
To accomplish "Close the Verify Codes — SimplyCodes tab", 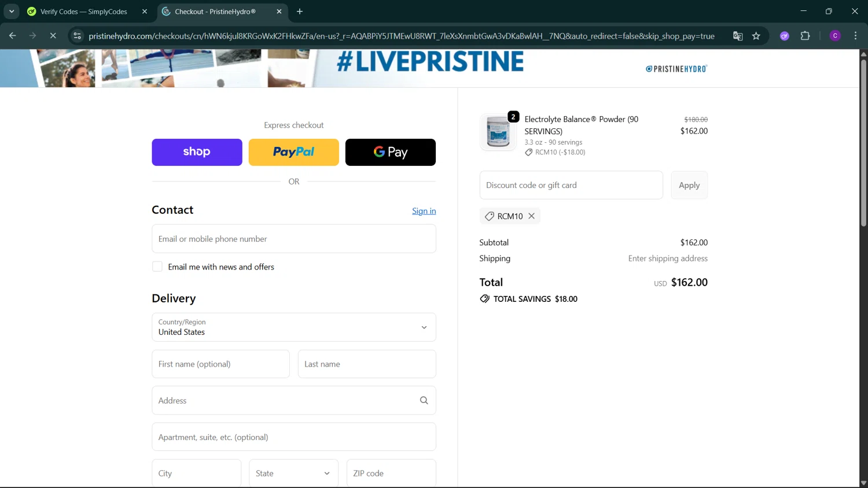I will point(145,12).
